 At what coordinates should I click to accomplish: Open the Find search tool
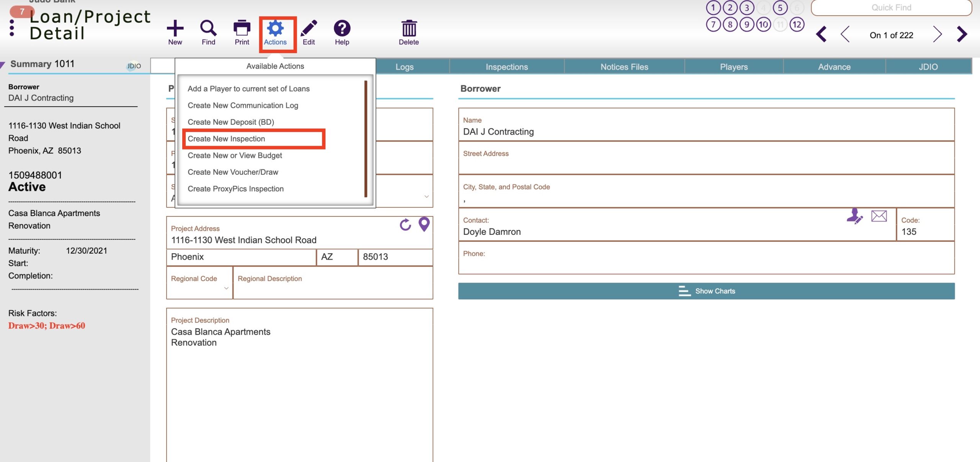point(208,31)
